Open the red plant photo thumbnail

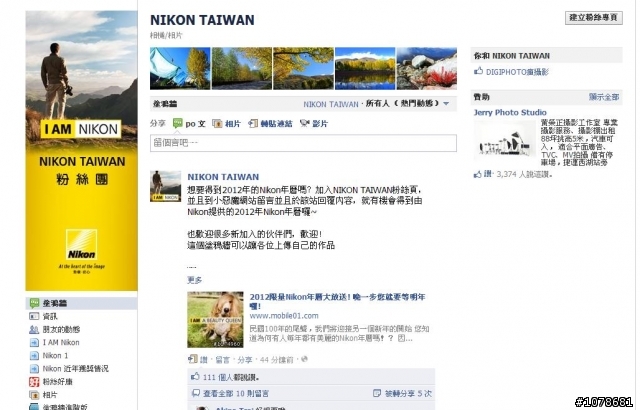pos(427,69)
